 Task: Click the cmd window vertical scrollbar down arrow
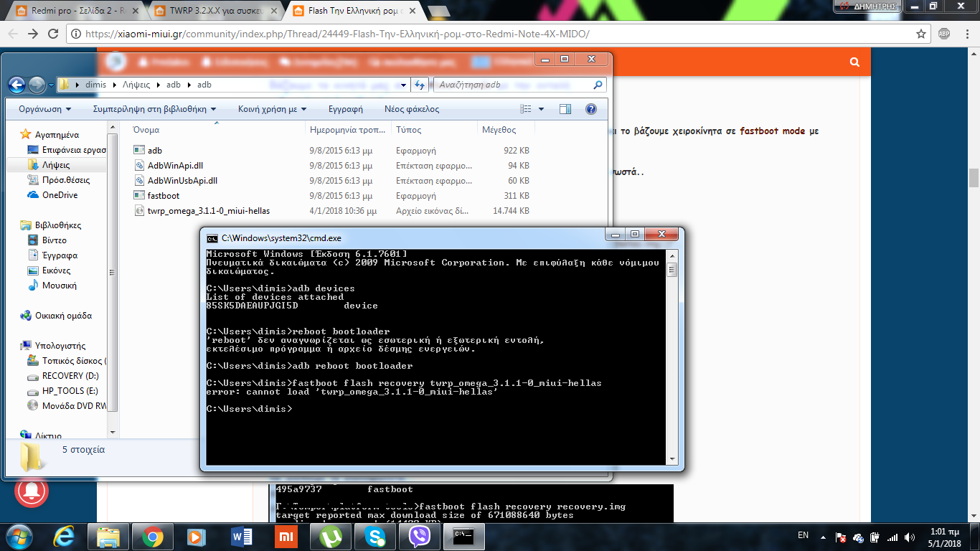pyautogui.click(x=672, y=459)
